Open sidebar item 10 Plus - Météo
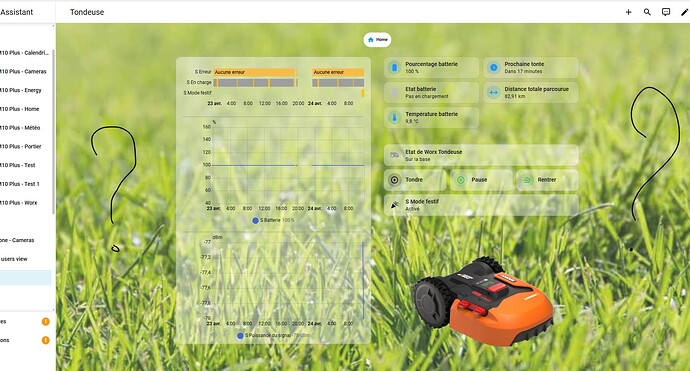Image resolution: width=690 pixels, height=371 pixels. [x=26, y=128]
